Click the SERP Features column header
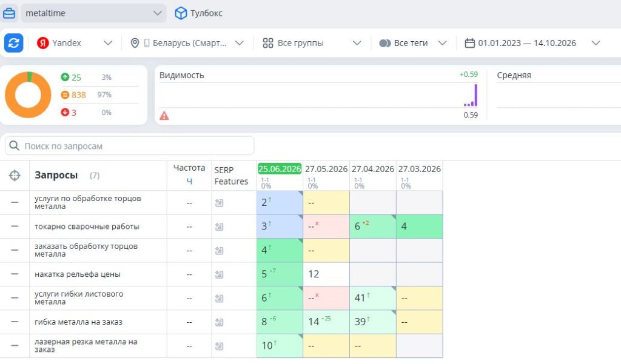The width and height of the screenshot is (621, 364). [231, 176]
